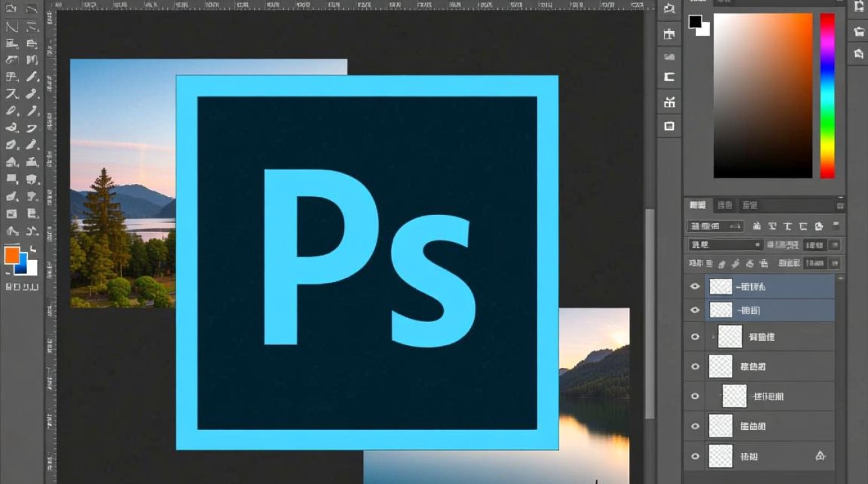The height and width of the screenshot is (484, 868).
Task: Toggle the eye icon of the sixth layer
Action: (x=695, y=426)
